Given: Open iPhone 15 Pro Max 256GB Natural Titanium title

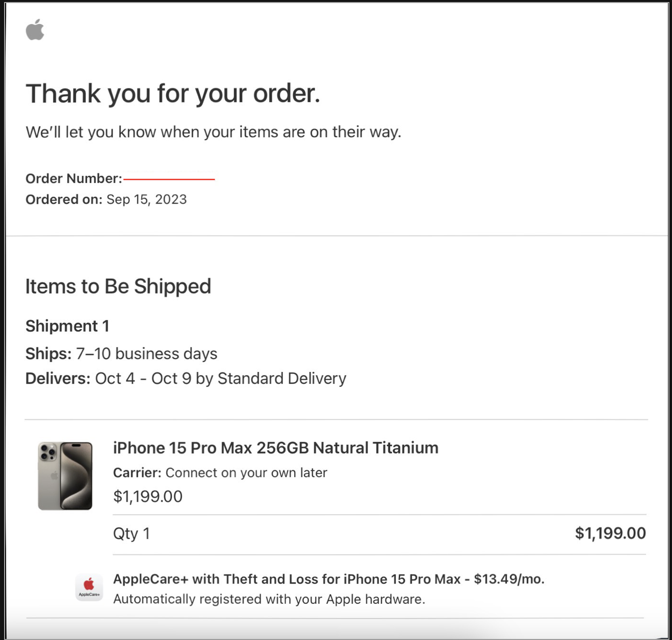Looking at the screenshot, I should pyautogui.click(x=275, y=448).
